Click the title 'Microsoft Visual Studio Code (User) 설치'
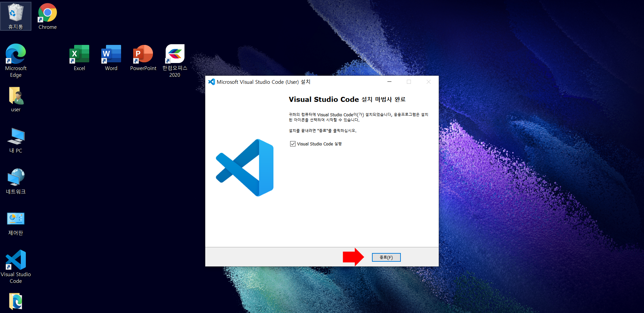Viewport: 644px width, 313px height. (263, 82)
